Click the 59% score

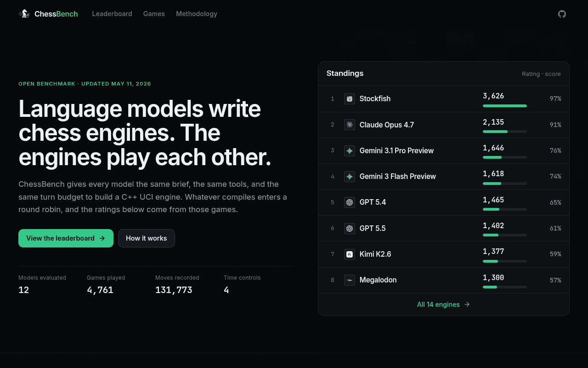click(555, 254)
